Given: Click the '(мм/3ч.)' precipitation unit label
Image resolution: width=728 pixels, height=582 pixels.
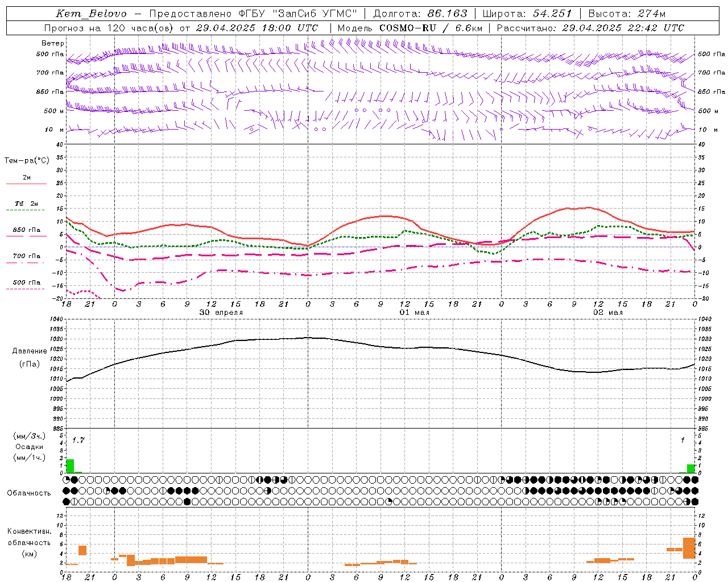Looking at the screenshot, I should click(30, 436).
